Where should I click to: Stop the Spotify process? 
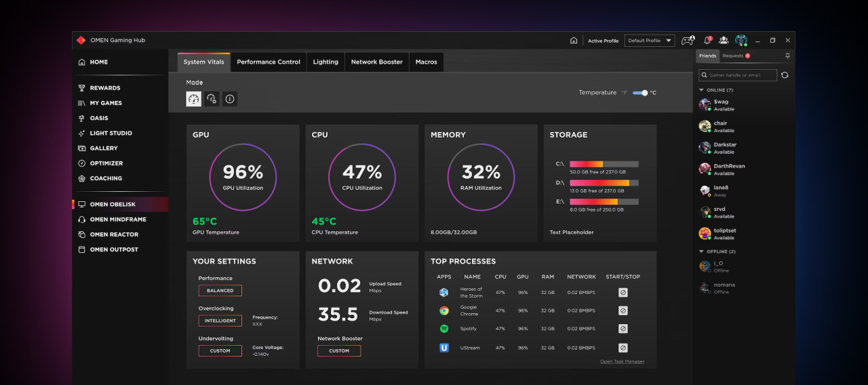(623, 329)
